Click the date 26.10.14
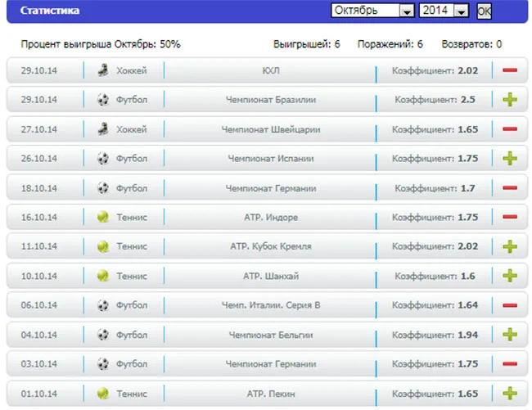 (39, 159)
